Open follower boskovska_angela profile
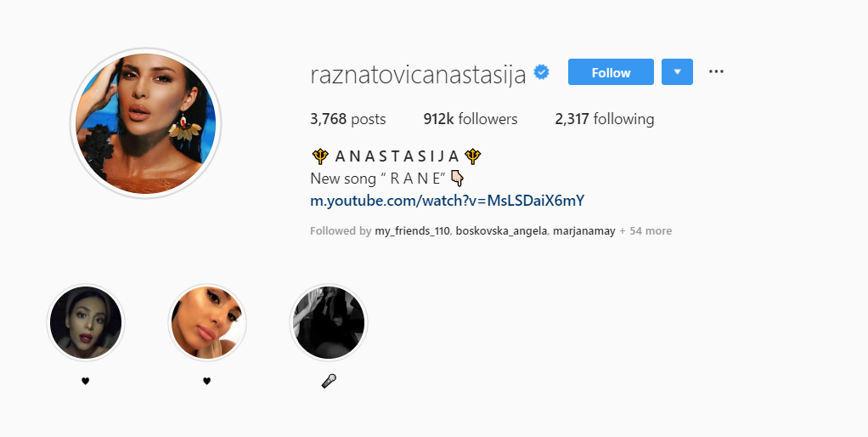 [x=502, y=231]
